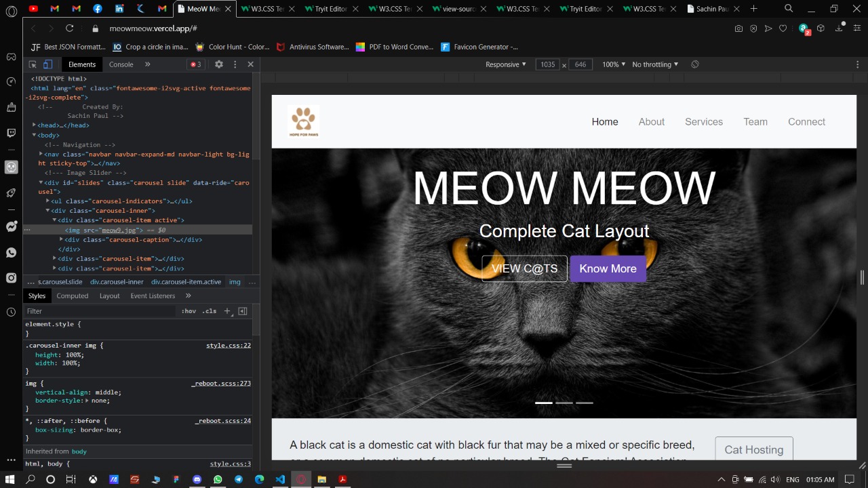Open DevTools kebab menu beside gear
This screenshot has width=868, height=488.
coord(235,64)
